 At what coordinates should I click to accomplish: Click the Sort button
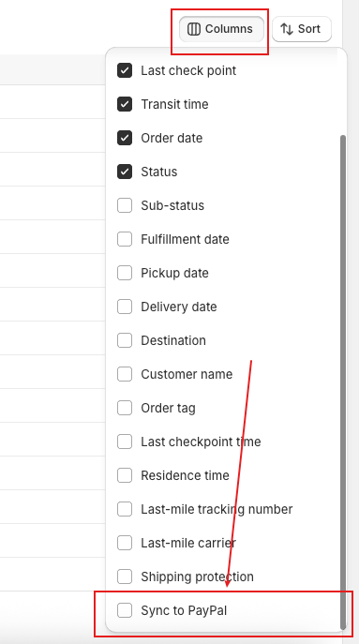[302, 29]
